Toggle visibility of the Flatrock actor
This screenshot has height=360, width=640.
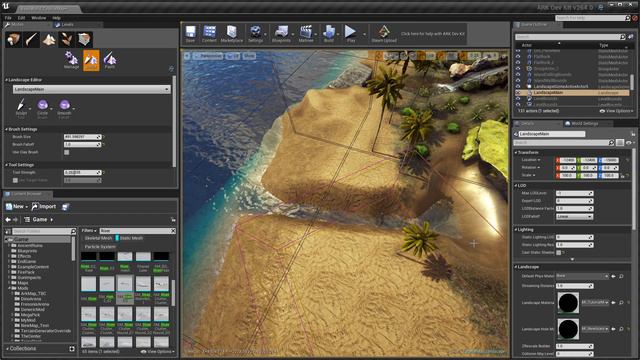click(x=518, y=57)
